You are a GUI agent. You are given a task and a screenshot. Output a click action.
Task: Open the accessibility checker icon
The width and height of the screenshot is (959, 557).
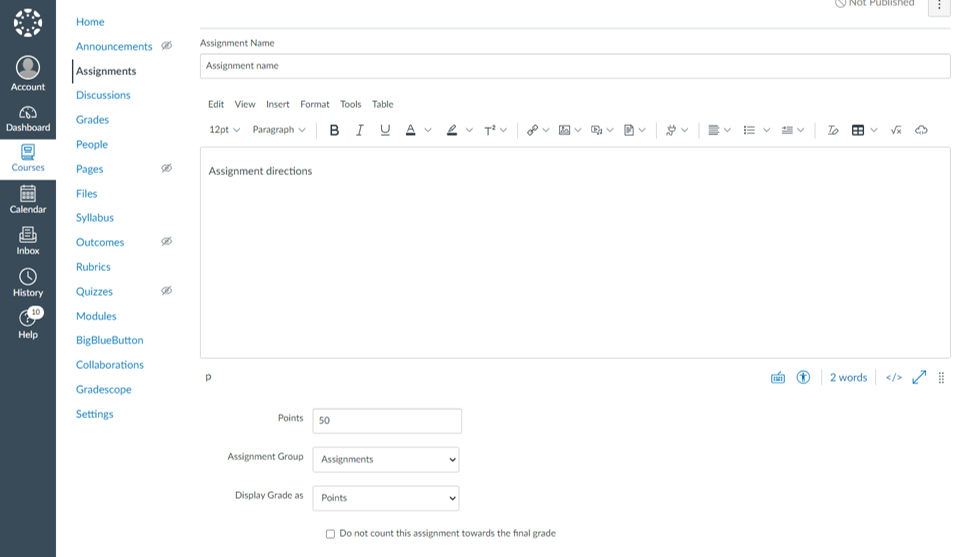coord(803,377)
